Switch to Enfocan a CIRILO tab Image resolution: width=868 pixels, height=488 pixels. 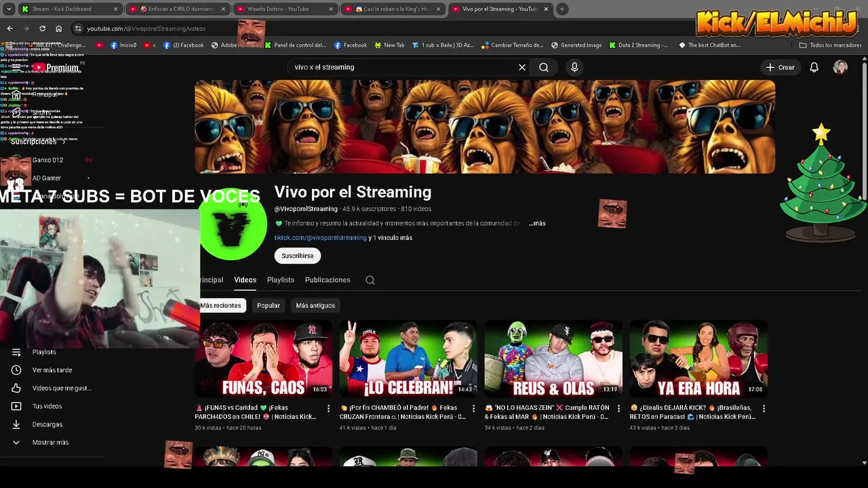178,9
